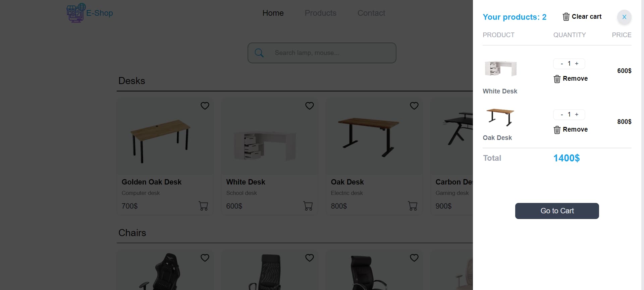Toggle the White Desk favorite heart

[x=310, y=106]
